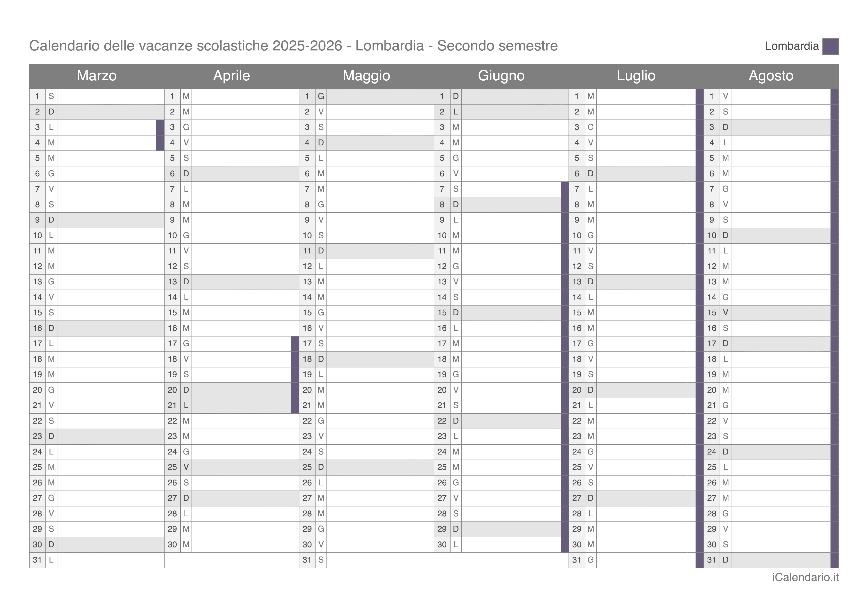This screenshot has height=614, width=868.
Task: Click Giugno day 29 row
Action: (502, 529)
